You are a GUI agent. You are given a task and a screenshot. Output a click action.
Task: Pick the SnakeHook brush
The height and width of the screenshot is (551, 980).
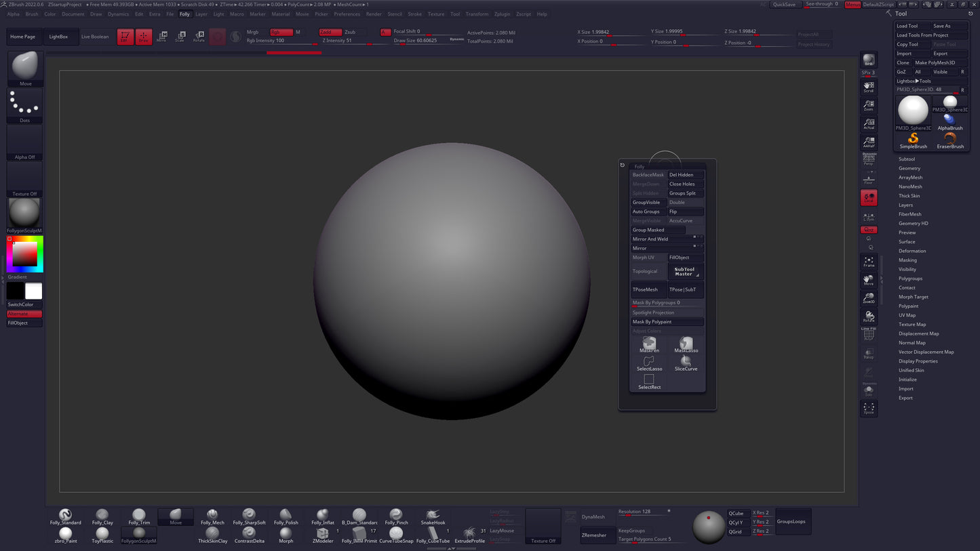[x=433, y=516]
